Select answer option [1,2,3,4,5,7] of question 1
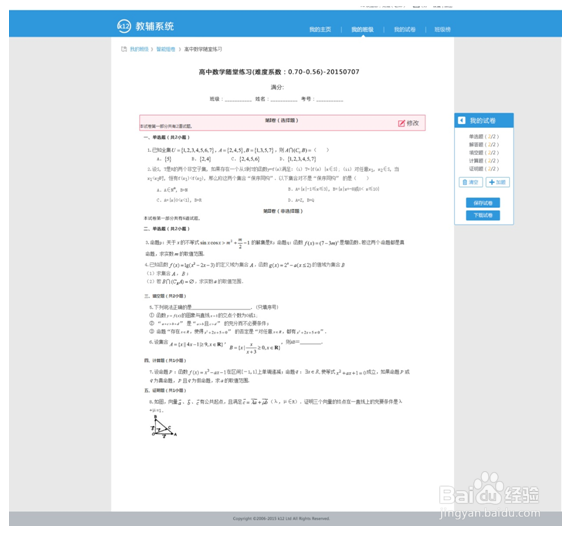 (298, 159)
